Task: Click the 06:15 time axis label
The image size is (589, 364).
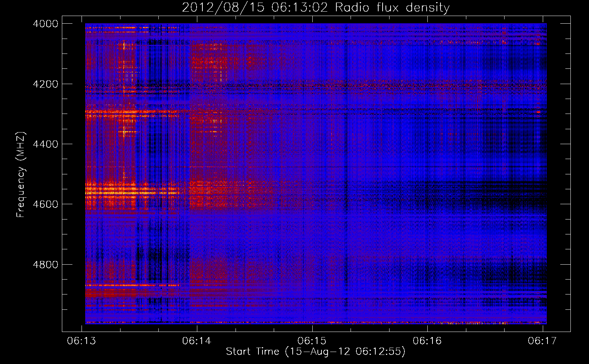Action: coord(312,341)
